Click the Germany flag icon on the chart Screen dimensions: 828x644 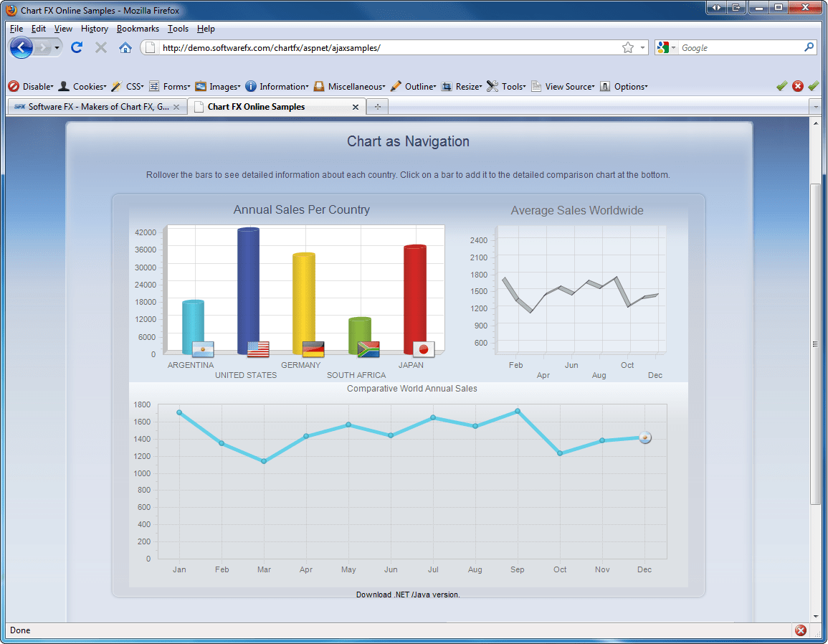313,349
